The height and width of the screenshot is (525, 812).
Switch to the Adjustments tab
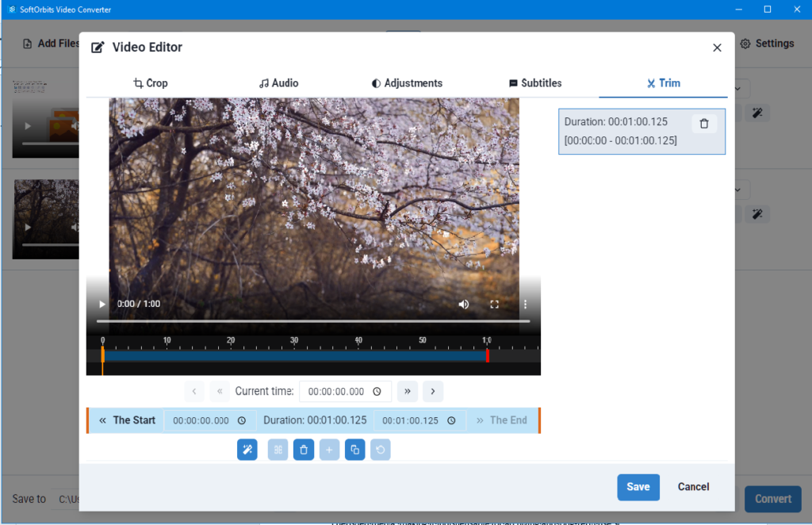click(407, 83)
